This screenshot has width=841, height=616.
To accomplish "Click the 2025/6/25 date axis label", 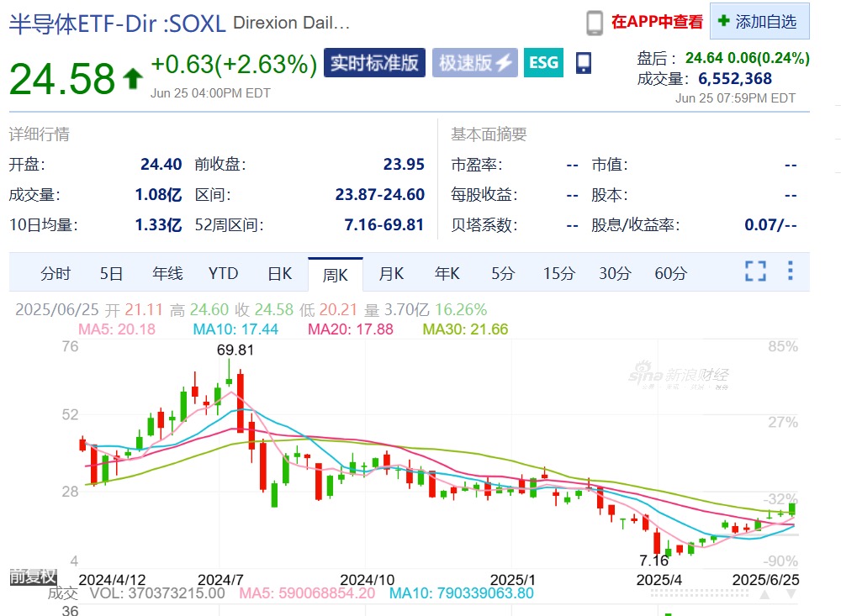I will 765,580.
